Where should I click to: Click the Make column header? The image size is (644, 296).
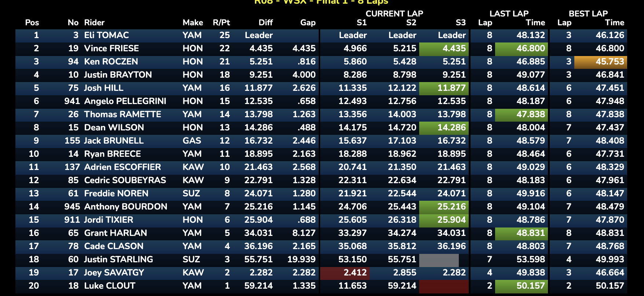[193, 22]
